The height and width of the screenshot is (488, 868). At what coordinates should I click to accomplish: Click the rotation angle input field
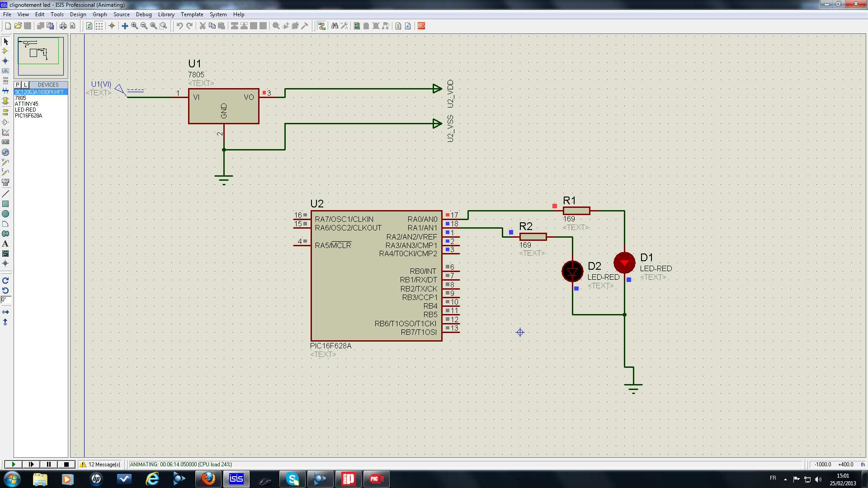tap(6, 300)
